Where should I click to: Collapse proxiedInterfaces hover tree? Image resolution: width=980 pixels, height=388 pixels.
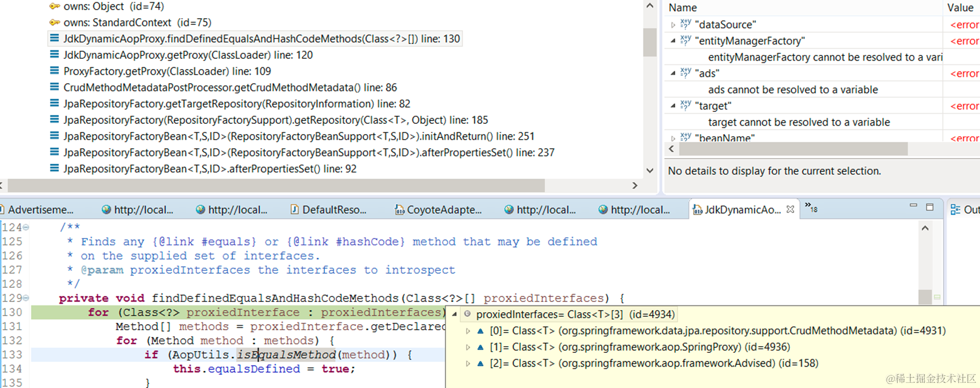click(455, 314)
